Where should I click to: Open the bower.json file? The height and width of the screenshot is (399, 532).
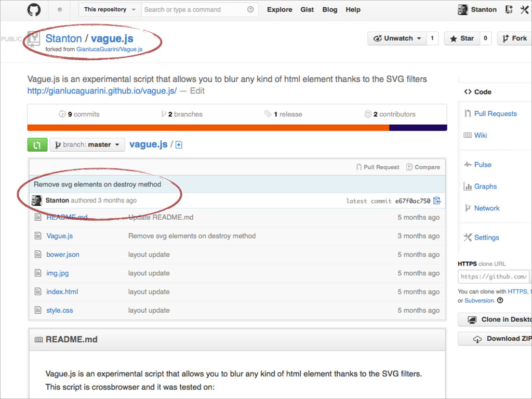pyautogui.click(x=63, y=255)
